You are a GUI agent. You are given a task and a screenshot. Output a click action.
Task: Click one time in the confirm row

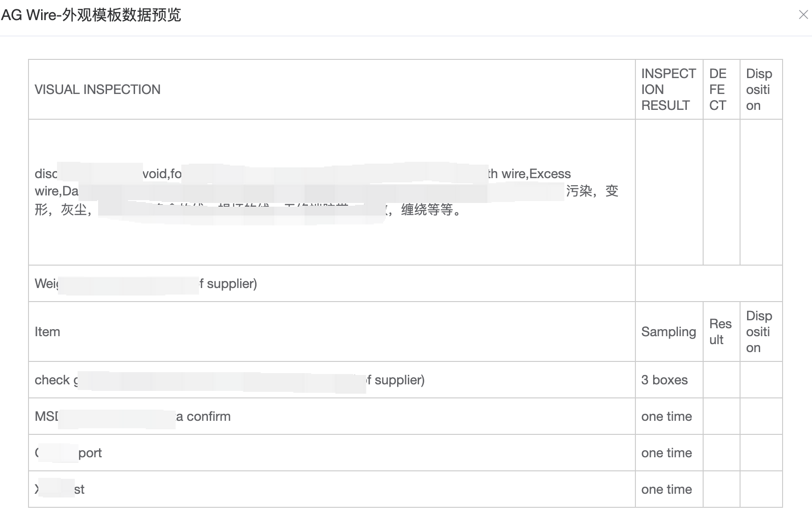[x=666, y=417]
